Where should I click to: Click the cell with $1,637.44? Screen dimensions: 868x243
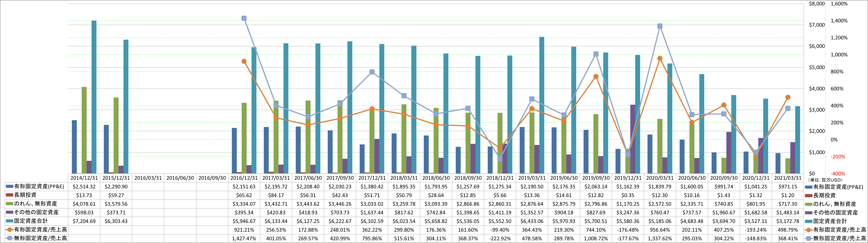click(372, 212)
